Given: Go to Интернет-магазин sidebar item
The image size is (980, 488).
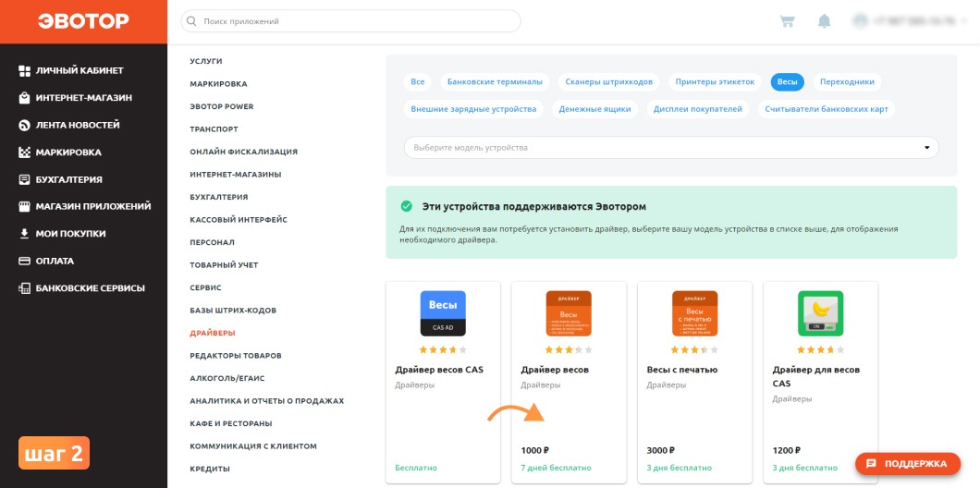Looking at the screenshot, I should [76, 97].
